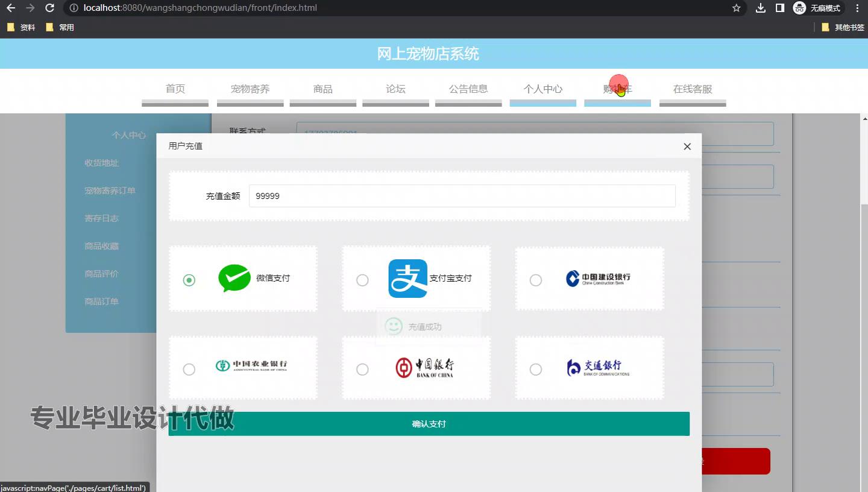
Task: Click the 网上宠物店系统 header title
Action: 428,54
